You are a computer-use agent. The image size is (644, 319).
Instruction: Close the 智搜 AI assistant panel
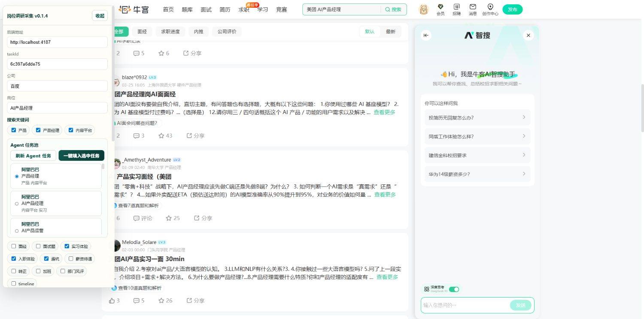(x=529, y=35)
